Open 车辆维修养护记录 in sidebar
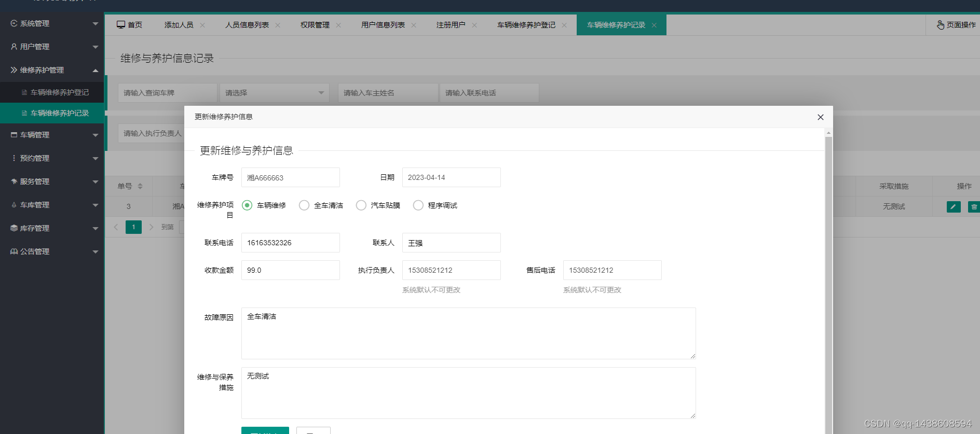This screenshot has width=980, height=434. tap(52, 113)
